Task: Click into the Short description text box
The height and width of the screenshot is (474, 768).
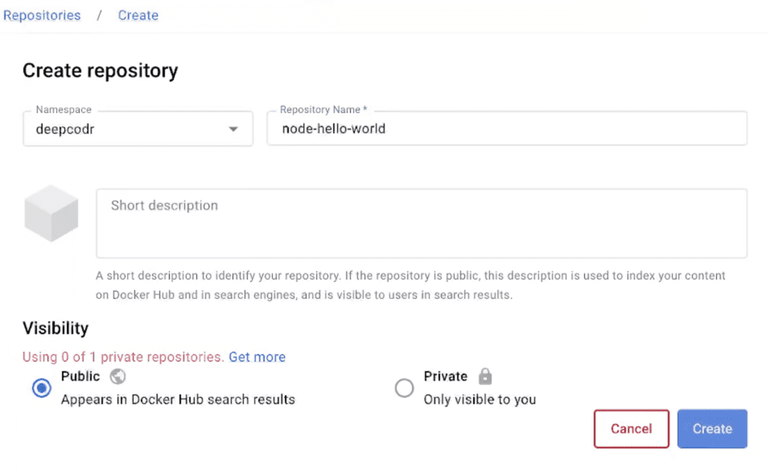Action: 421,223
